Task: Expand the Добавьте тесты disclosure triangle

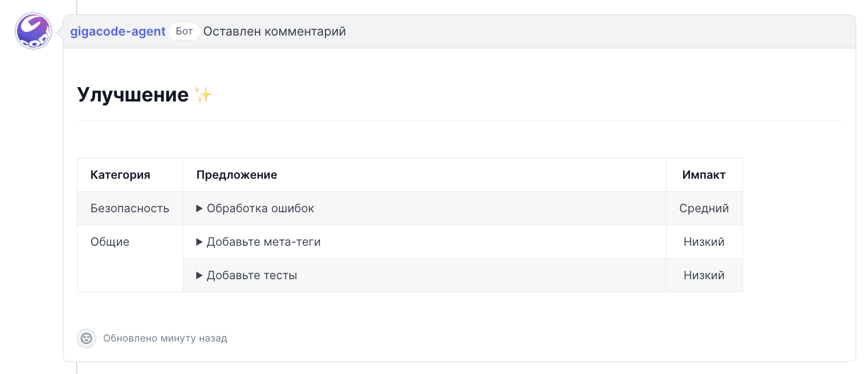Action: click(x=199, y=276)
